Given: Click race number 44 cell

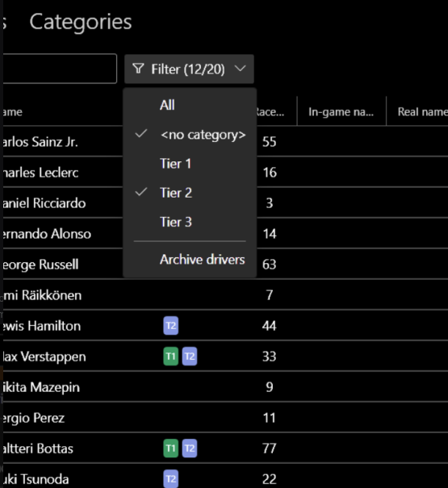Looking at the screenshot, I should click(x=269, y=326).
